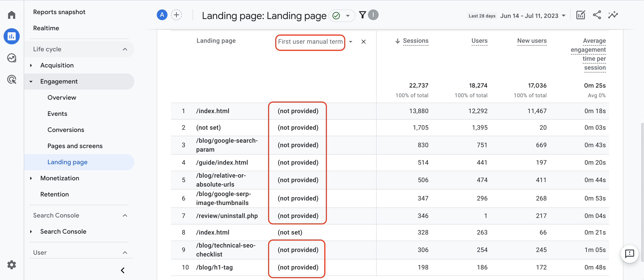Select the Events menu item
Screen dimensions: 644x280
tap(57, 113)
